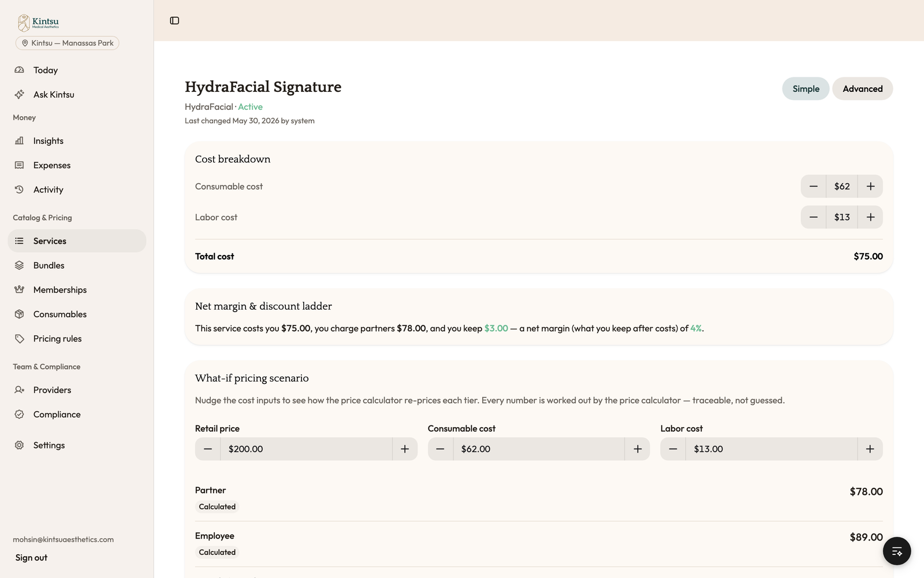This screenshot has width=924, height=578.
Task: Click mohsin@kintsuaesthetics.com account email
Action: coord(64,539)
